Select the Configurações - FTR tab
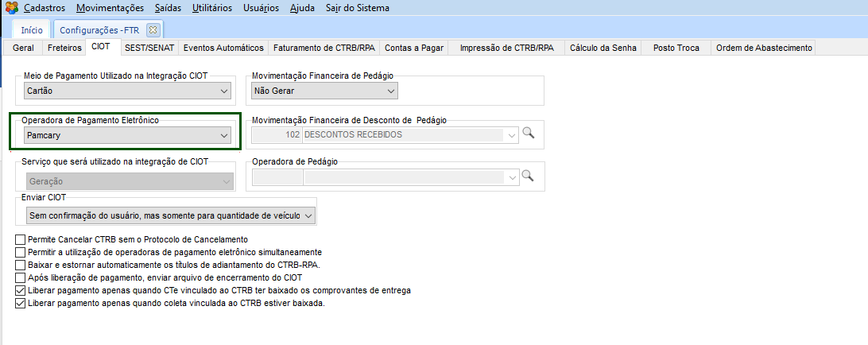The width and height of the screenshot is (868, 345). pos(101,30)
